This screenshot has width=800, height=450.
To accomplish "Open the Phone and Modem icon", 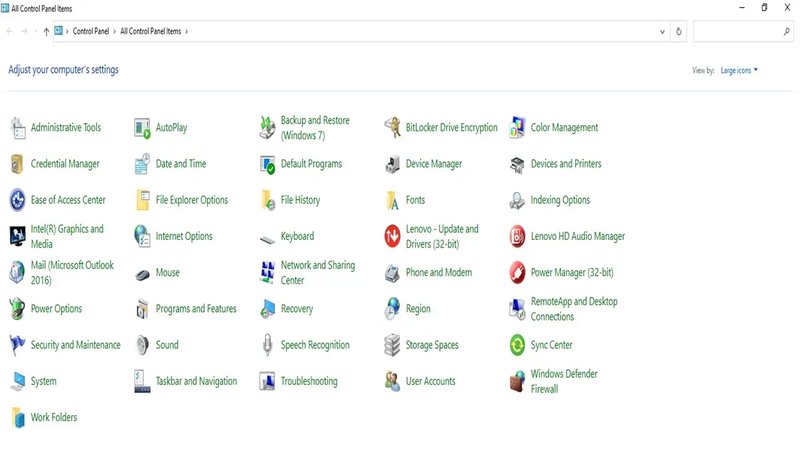I will 392,273.
